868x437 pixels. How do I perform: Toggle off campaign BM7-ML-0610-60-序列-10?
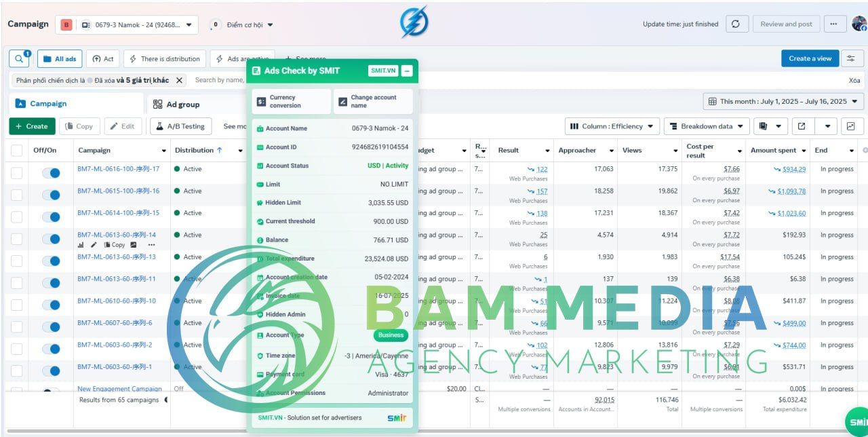pos(51,305)
